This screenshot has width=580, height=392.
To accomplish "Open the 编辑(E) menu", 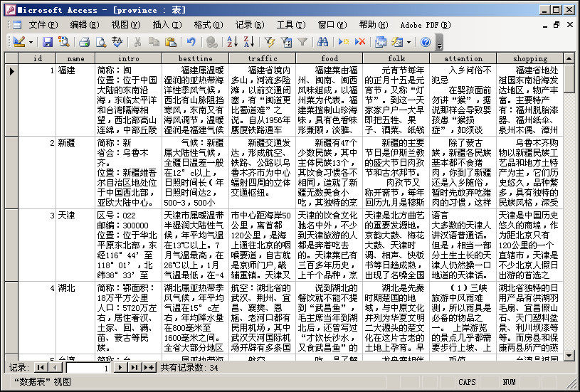I will (85, 25).
